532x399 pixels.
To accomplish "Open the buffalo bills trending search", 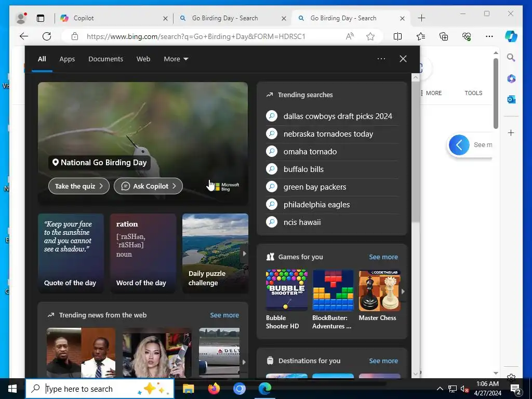I will coord(332,169).
